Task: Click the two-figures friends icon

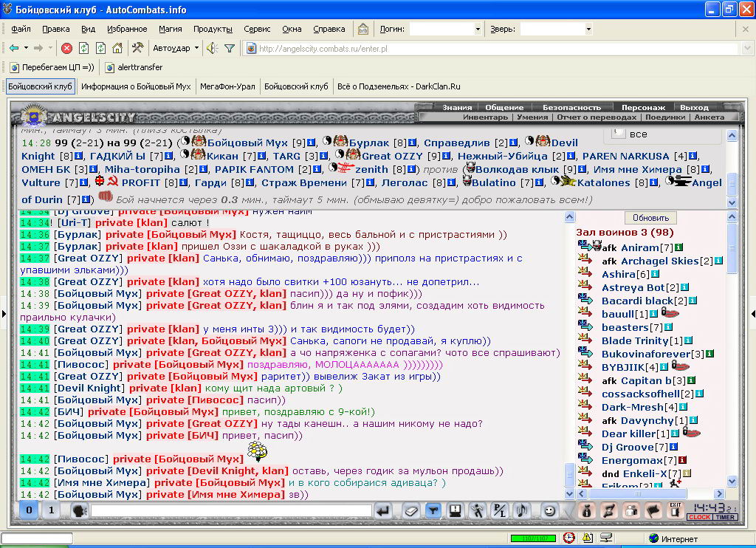Action: 630,510
